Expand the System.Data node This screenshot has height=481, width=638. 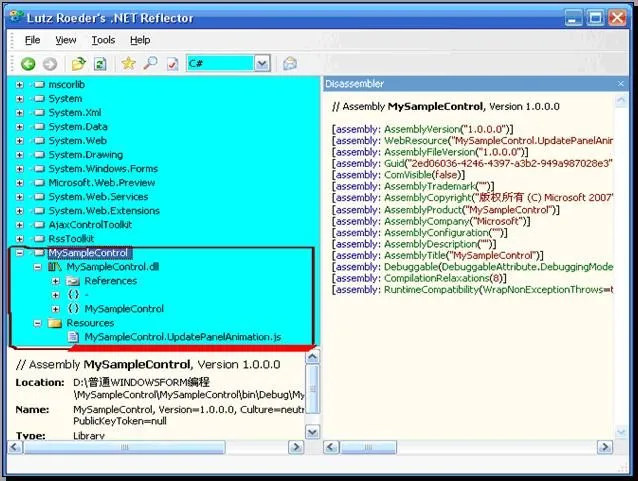[x=19, y=127]
